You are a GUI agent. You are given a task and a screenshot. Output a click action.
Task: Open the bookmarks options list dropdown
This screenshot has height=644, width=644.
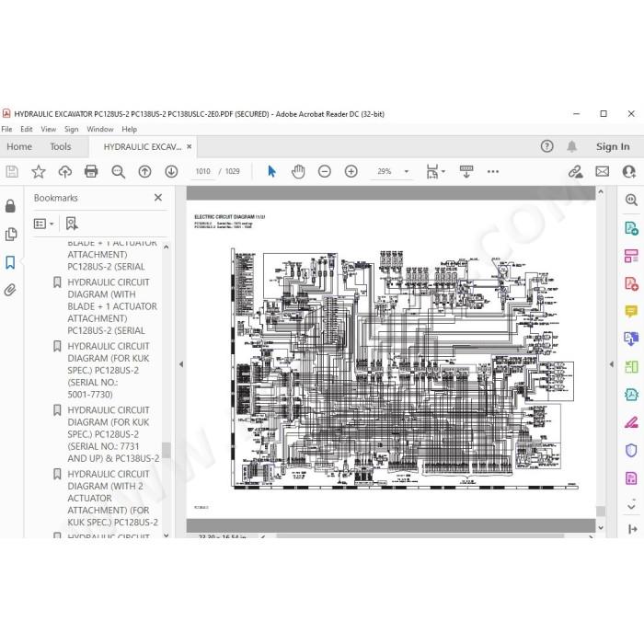pyautogui.click(x=43, y=224)
